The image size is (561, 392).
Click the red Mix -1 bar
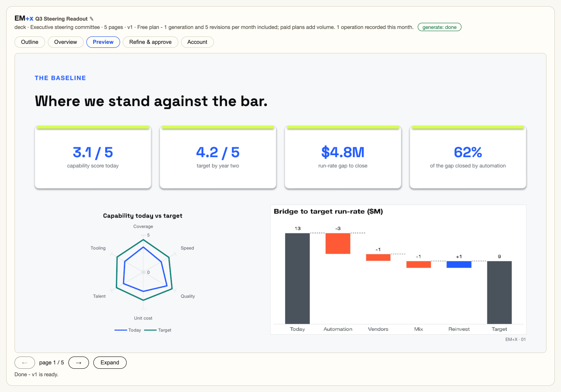tap(419, 264)
